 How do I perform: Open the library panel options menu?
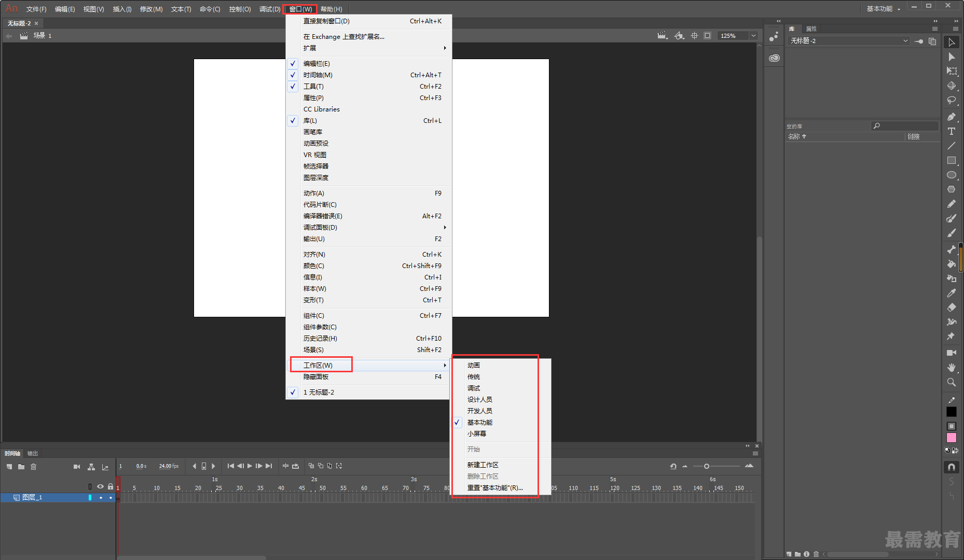click(x=935, y=29)
